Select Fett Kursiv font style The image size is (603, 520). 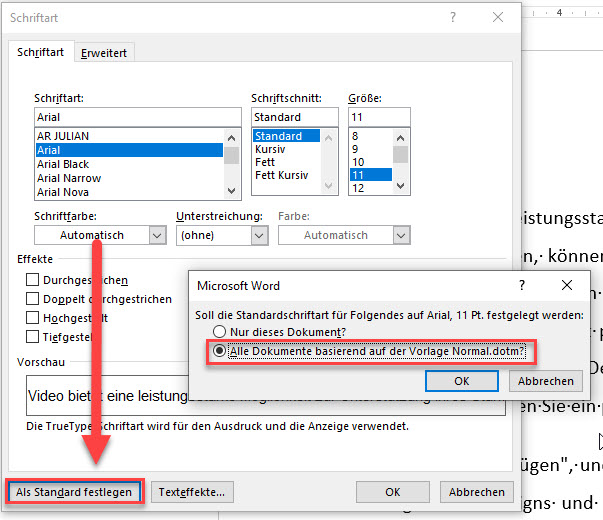pyautogui.click(x=286, y=175)
